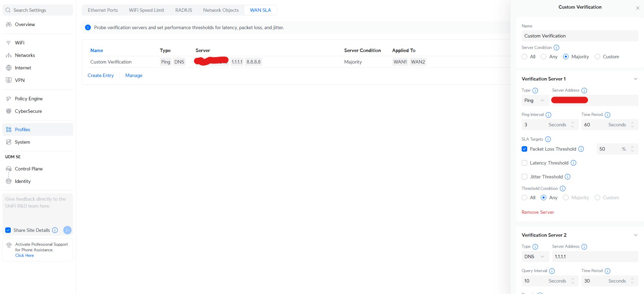Select Any for Server Condition

tap(544, 57)
